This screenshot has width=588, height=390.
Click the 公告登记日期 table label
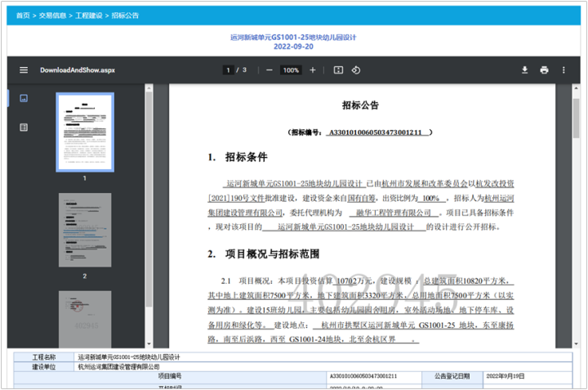coord(452,376)
